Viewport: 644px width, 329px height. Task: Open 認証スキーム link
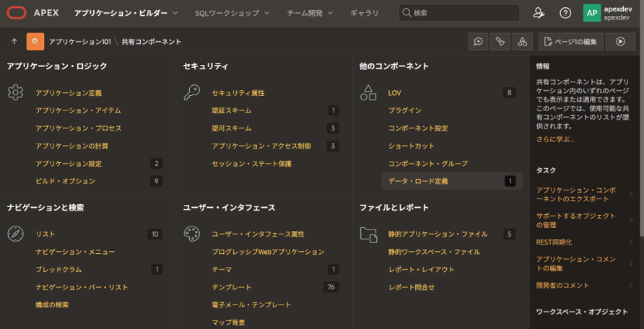pos(232,111)
